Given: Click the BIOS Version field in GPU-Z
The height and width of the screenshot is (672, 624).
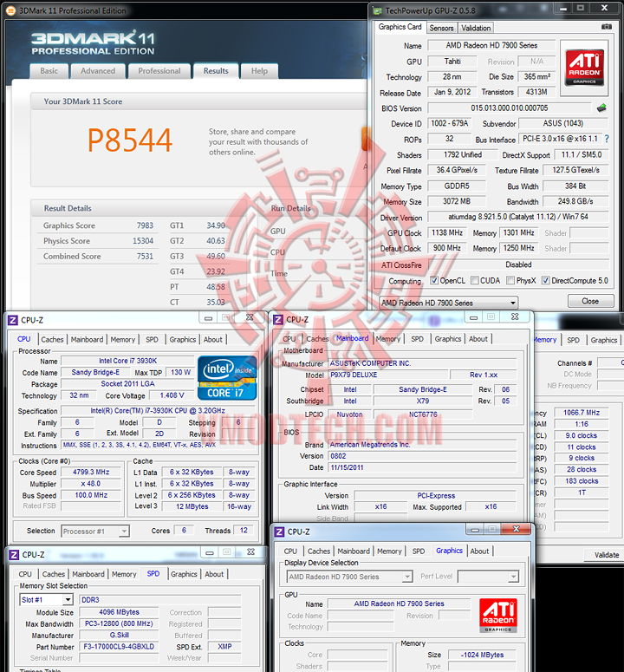Looking at the screenshot, I should point(510,108).
